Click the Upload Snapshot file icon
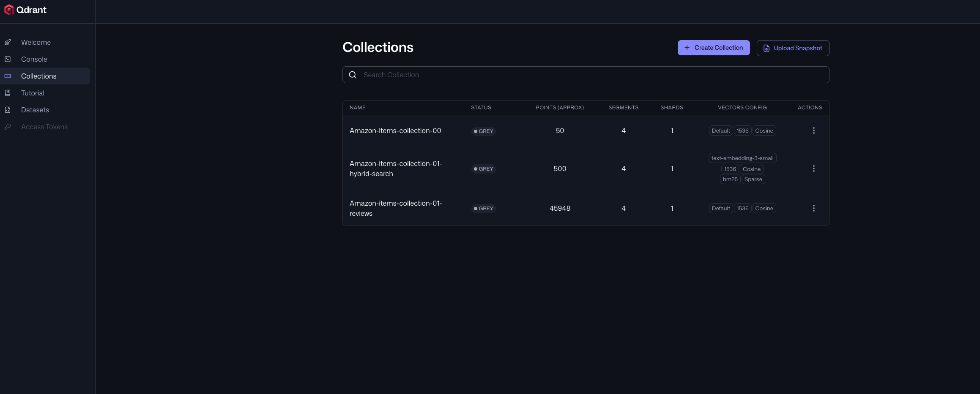 click(766, 48)
